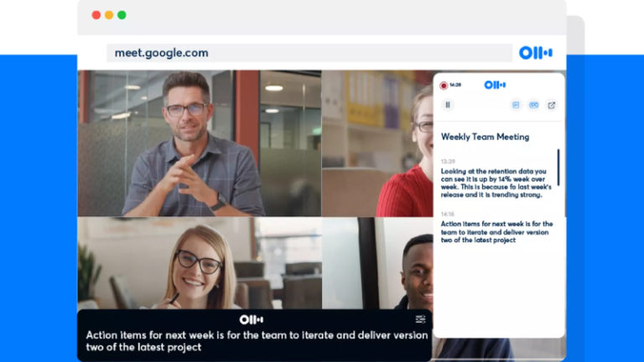Screen dimensions: 644x362
Task: Select the man with glasses video tile
Action: click(x=200, y=143)
